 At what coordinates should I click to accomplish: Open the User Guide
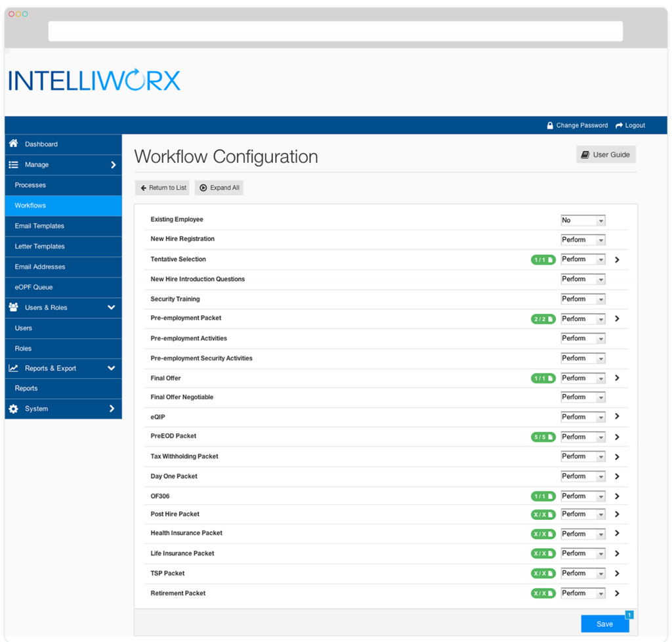[x=606, y=155]
